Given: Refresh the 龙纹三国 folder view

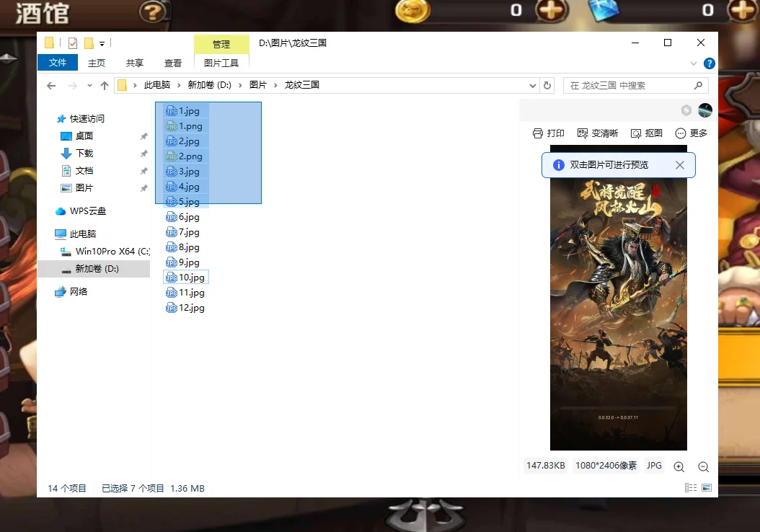Looking at the screenshot, I should tap(547, 85).
